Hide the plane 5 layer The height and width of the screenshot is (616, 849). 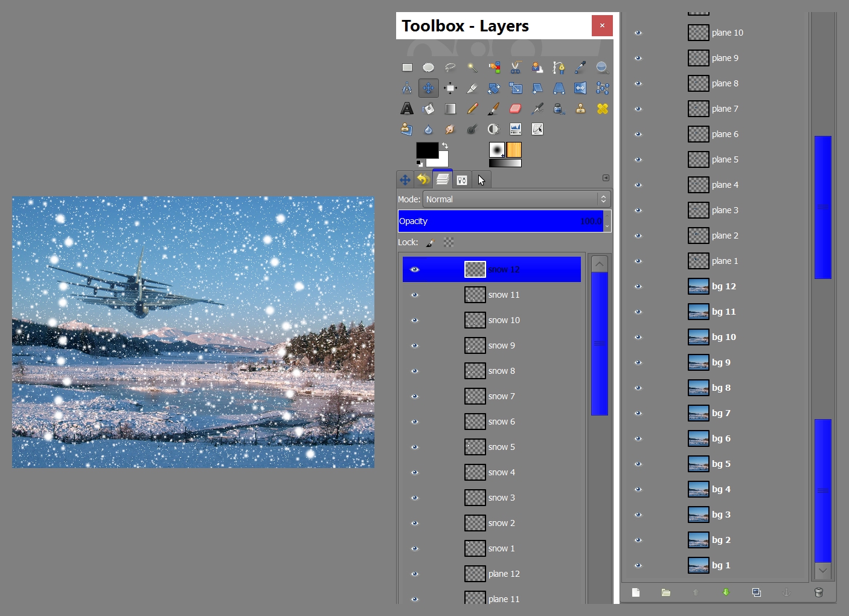pos(638,159)
